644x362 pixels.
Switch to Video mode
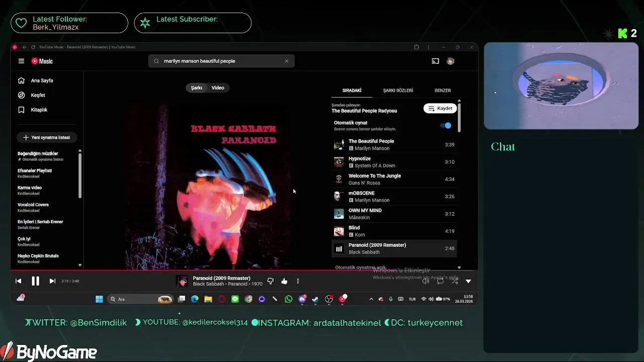(x=218, y=88)
